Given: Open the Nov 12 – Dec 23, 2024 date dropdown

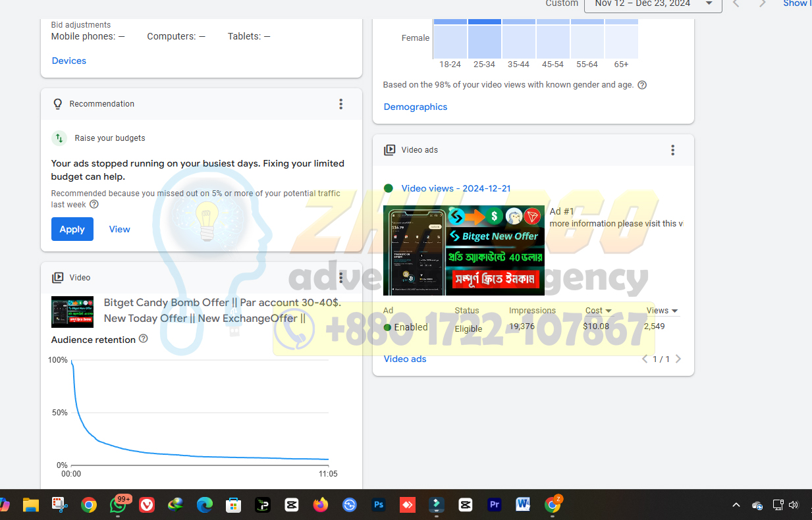Looking at the screenshot, I should coord(653,4).
